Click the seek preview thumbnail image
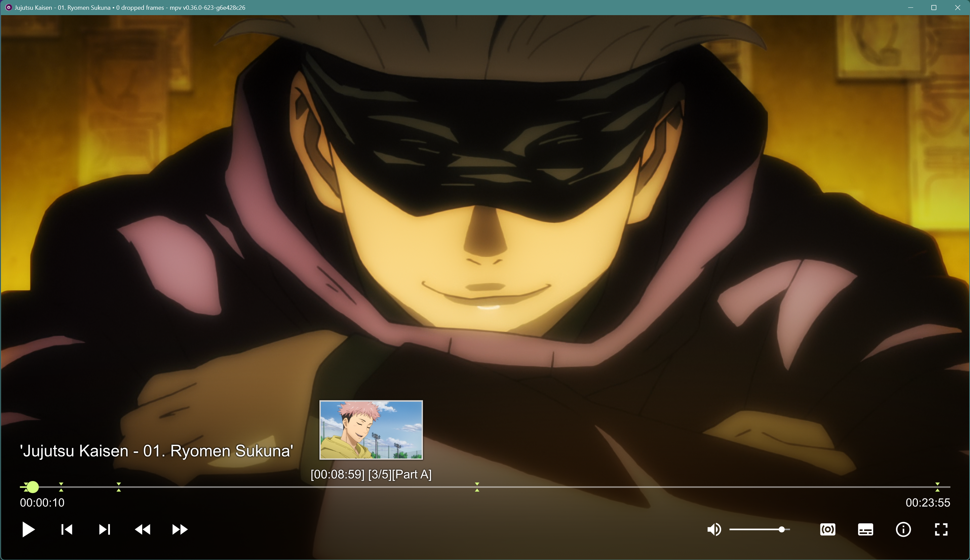This screenshot has height=560, width=970. (371, 430)
